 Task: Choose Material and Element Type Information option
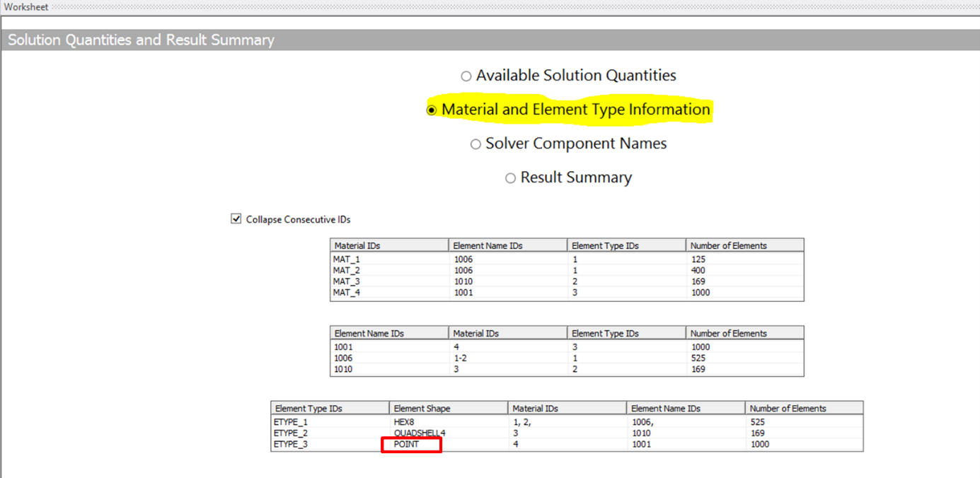click(x=432, y=110)
